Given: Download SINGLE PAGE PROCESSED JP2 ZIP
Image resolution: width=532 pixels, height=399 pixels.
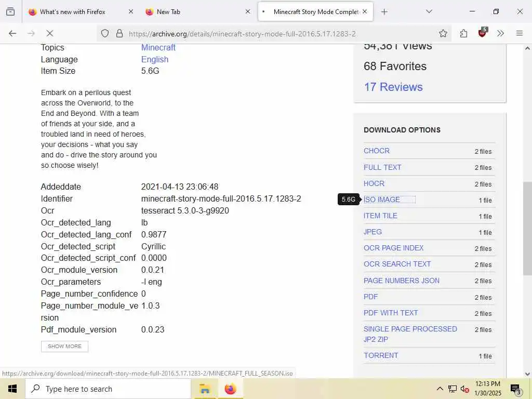Looking at the screenshot, I should click(x=410, y=334).
